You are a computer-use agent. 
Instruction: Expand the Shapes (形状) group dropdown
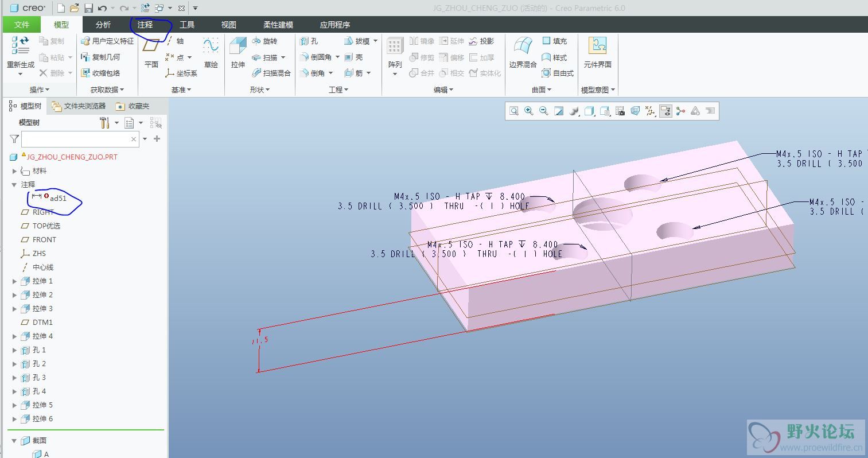[260, 90]
